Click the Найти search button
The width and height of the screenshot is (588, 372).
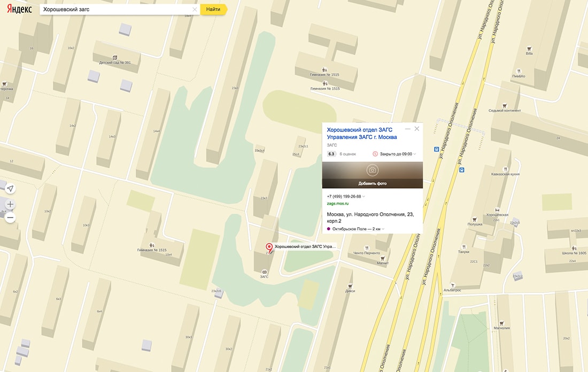213,10
